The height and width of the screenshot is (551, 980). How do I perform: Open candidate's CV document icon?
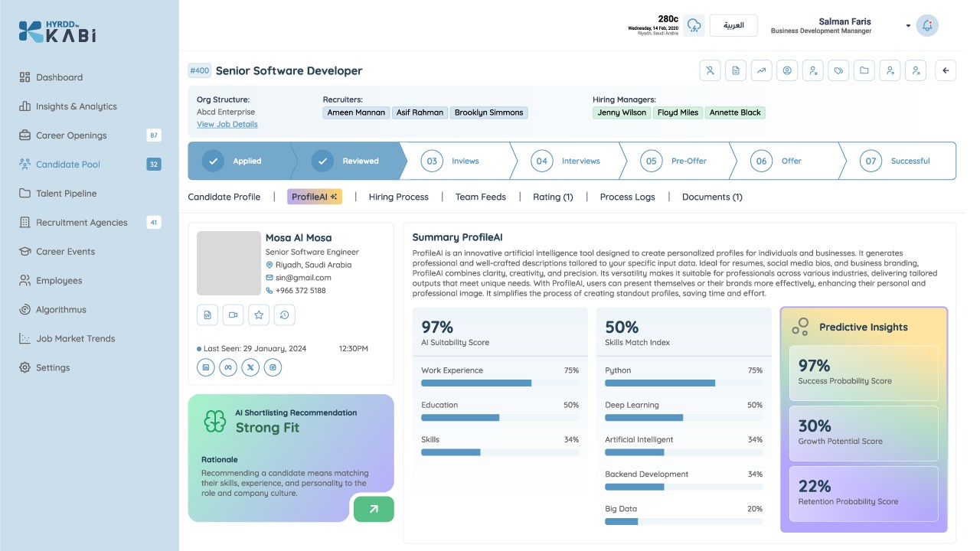(207, 315)
